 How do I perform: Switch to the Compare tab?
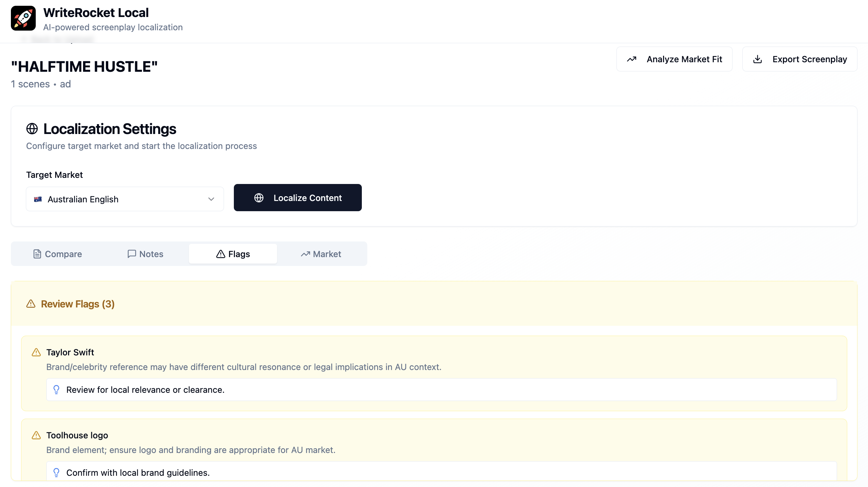tap(58, 254)
